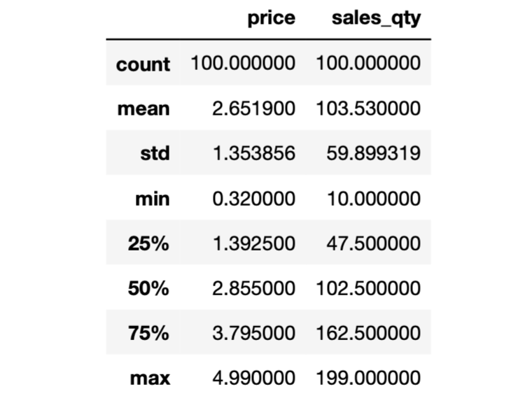Select the 50% row label
Image resolution: width=532 pixels, height=403 pixels.
coord(148,288)
